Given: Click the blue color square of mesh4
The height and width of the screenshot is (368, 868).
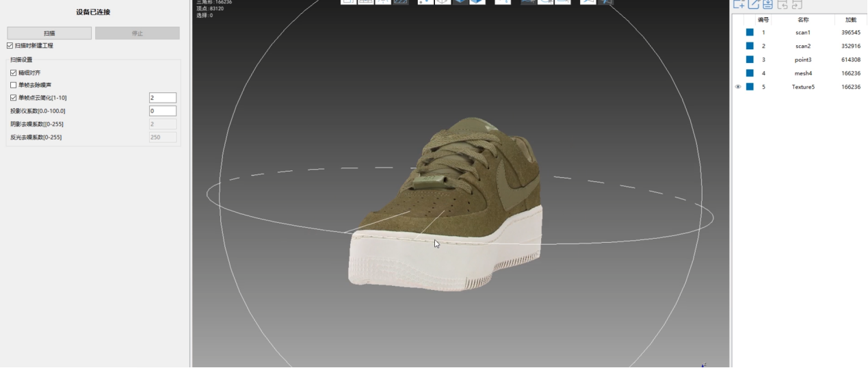Looking at the screenshot, I should tap(750, 73).
